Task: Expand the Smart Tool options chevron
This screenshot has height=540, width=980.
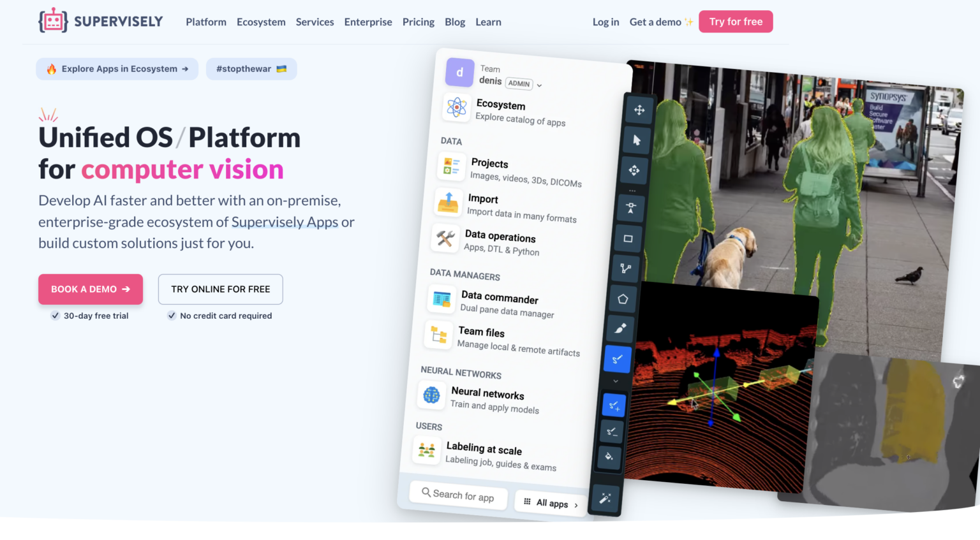Action: tap(615, 381)
